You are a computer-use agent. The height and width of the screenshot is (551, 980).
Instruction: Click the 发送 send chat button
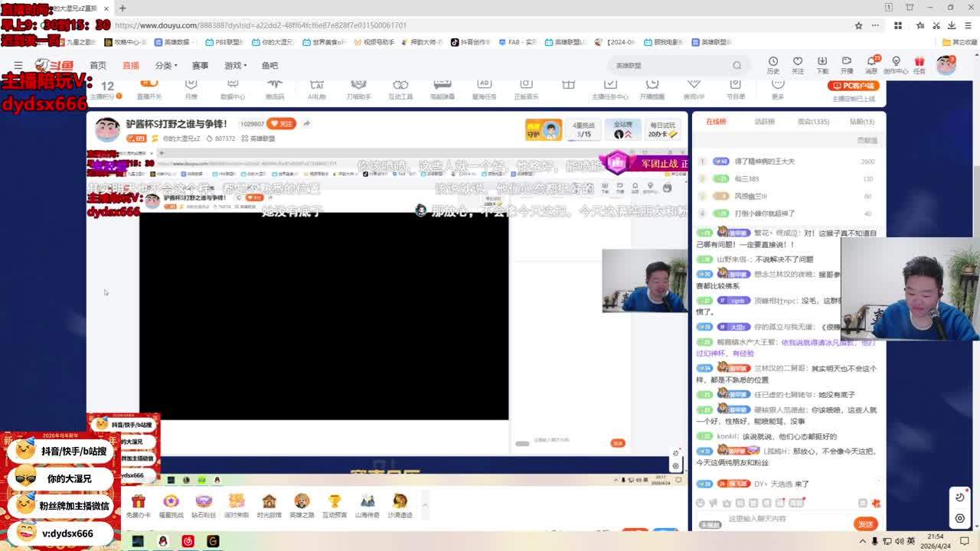click(x=865, y=524)
